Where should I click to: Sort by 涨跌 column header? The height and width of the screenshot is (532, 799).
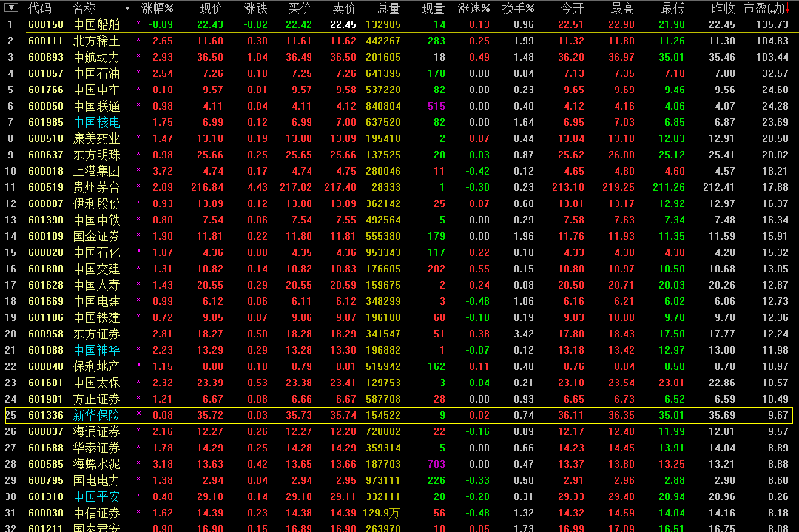click(x=255, y=8)
